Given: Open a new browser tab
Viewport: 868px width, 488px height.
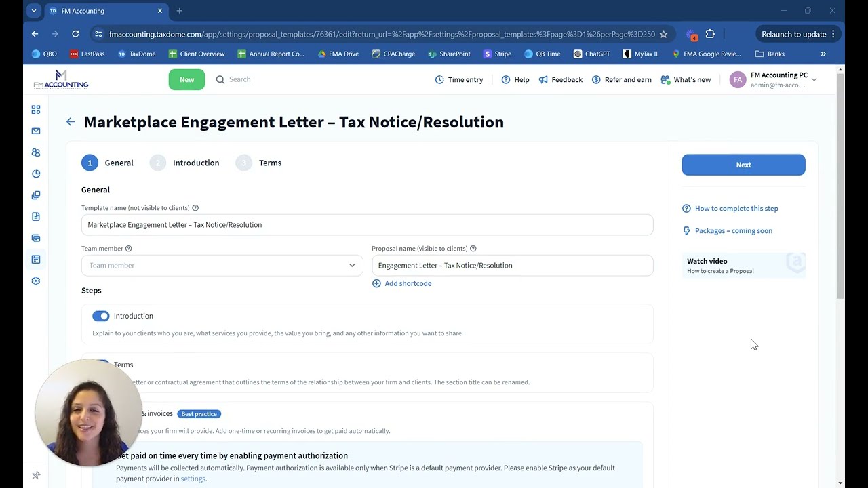Looking at the screenshot, I should coord(179,11).
